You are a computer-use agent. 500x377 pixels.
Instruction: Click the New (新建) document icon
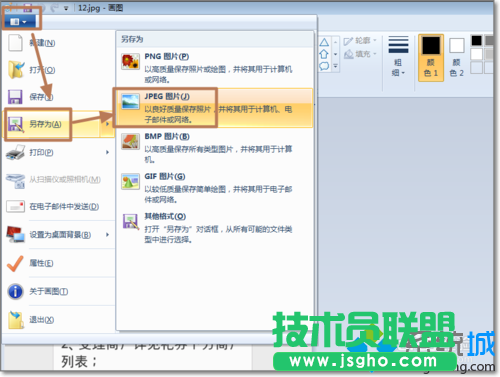15,43
